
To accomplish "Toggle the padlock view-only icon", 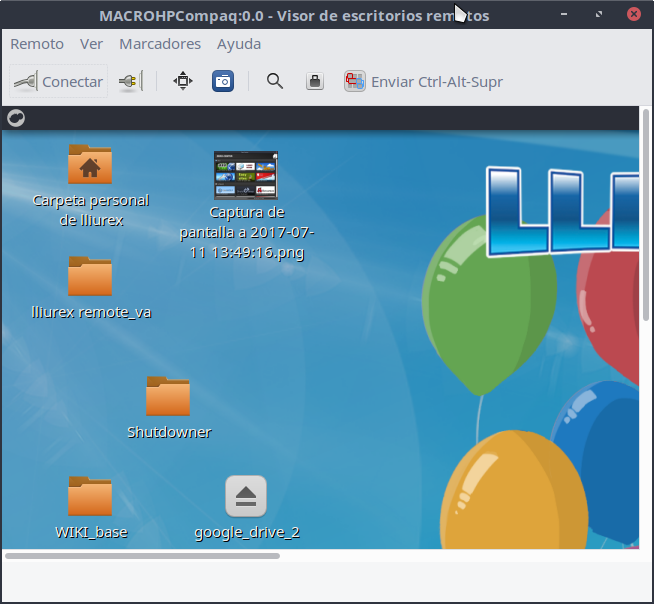I will [315, 82].
